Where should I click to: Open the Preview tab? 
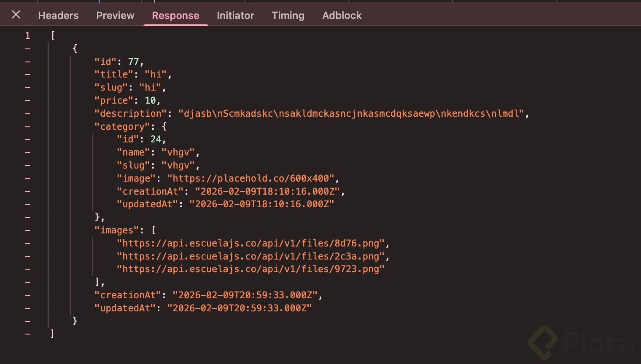[x=115, y=16]
